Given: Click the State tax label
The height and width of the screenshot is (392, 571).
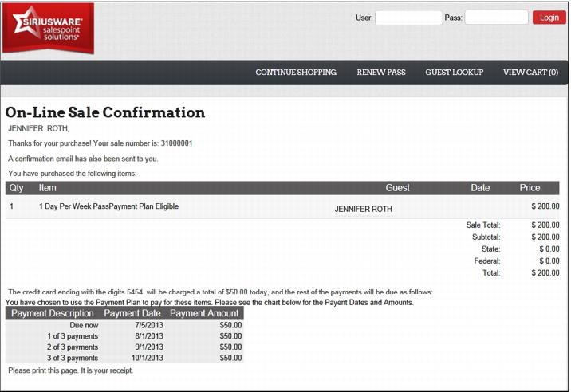Looking at the screenshot, I should point(491,249).
